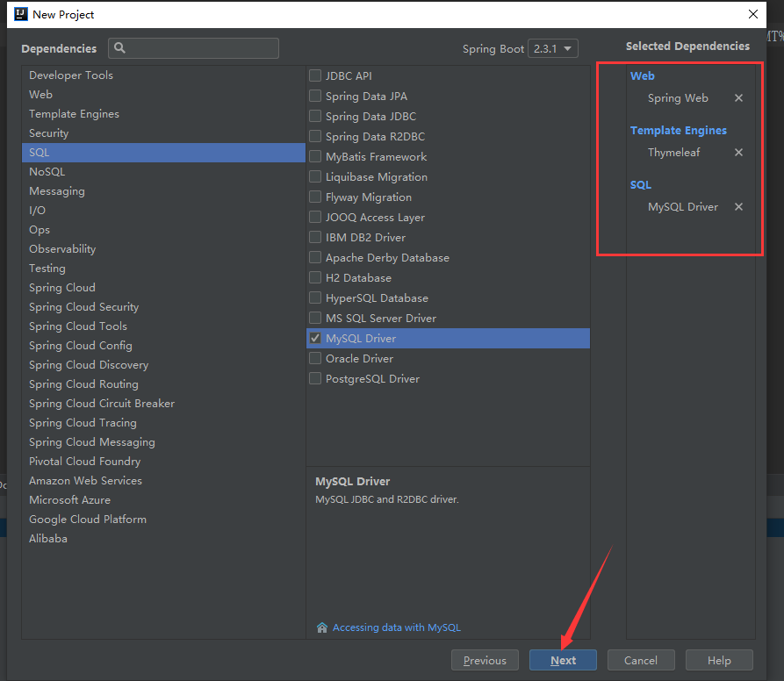
Task: Choose the Messaging category
Action: click(163, 191)
